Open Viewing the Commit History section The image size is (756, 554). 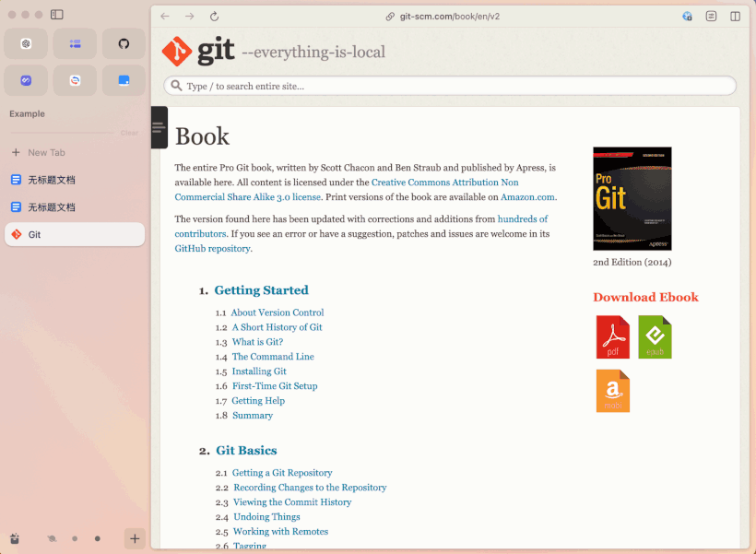(x=292, y=502)
